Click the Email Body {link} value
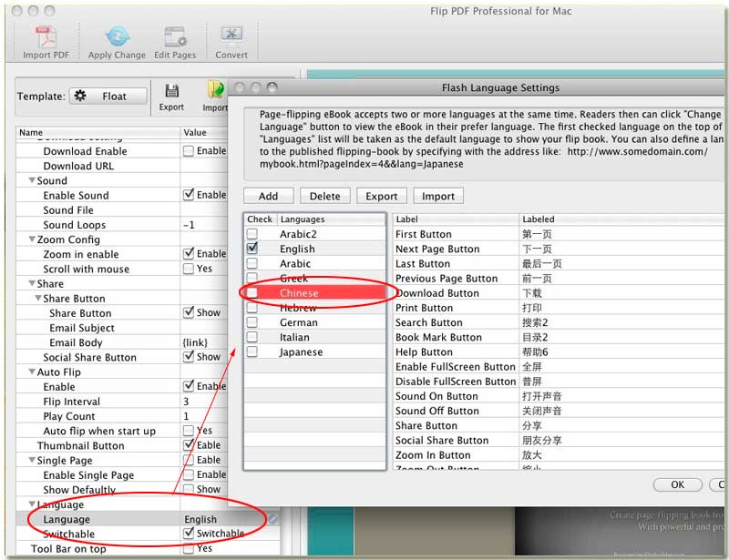The image size is (729, 560). [x=195, y=342]
